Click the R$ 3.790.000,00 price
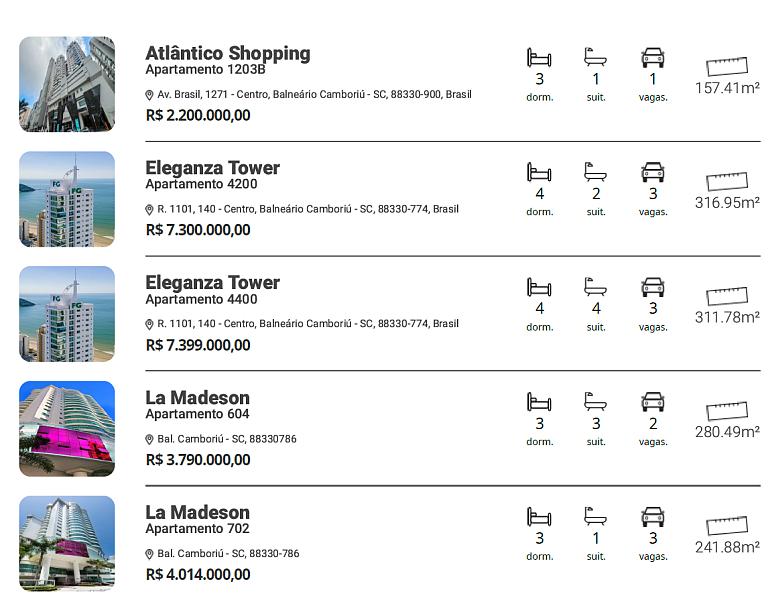Screen dimensions: 768x600 198,460
